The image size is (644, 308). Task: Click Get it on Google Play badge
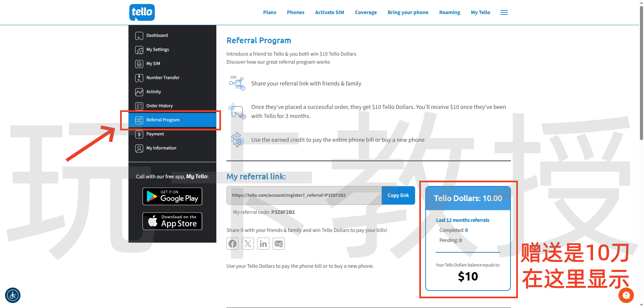coord(172,196)
